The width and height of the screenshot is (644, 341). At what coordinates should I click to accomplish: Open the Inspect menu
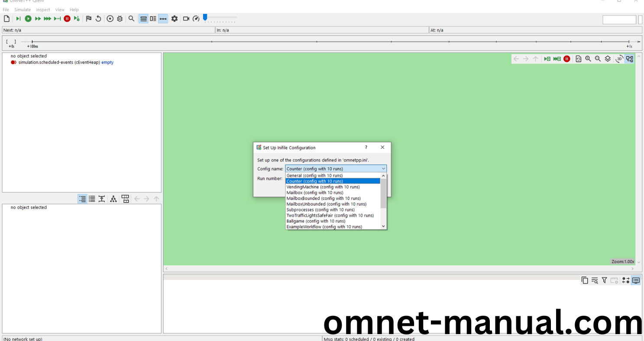[x=43, y=10]
